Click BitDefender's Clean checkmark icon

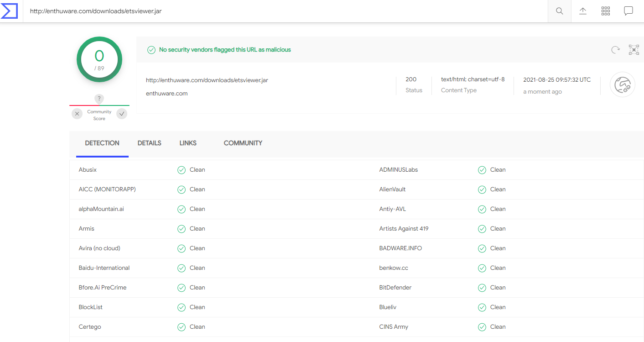tap(482, 288)
